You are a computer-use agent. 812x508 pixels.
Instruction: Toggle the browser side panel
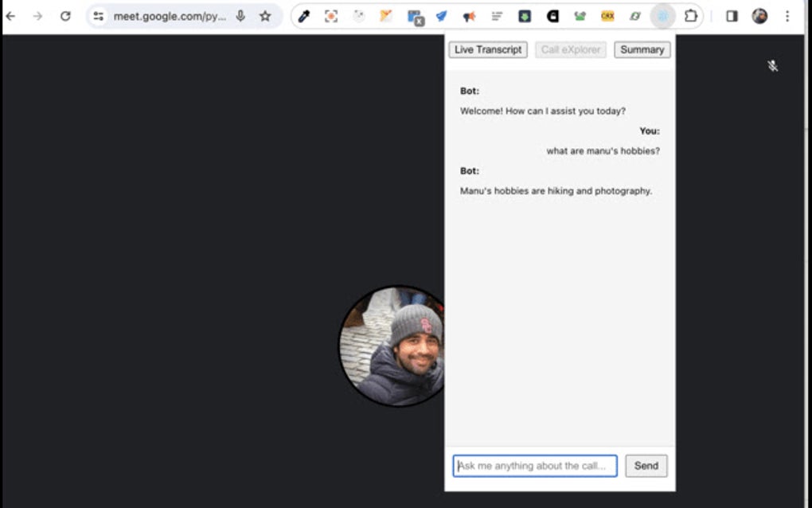732,16
